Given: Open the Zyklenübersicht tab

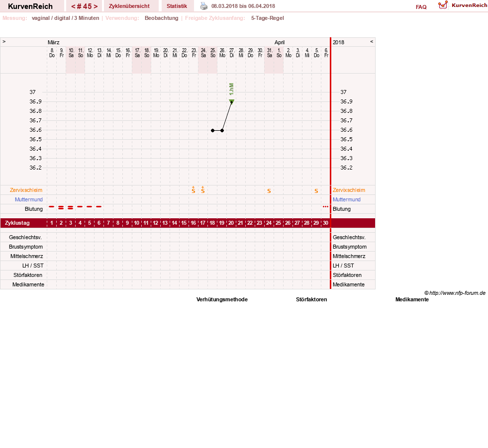Looking at the screenshot, I should tap(129, 6).
